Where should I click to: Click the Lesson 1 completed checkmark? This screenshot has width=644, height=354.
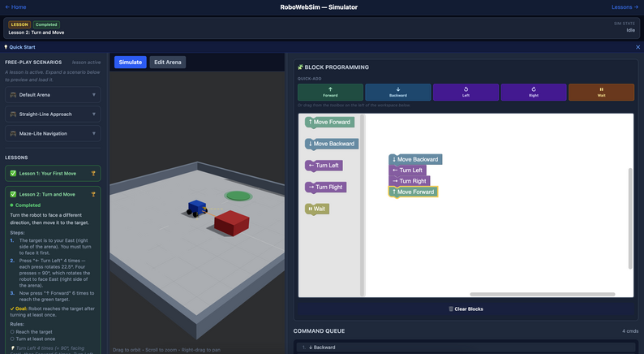(13, 174)
